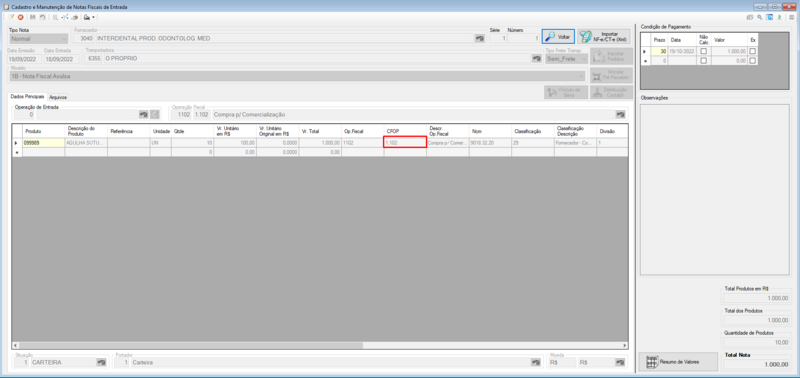The width and height of the screenshot is (800, 378).
Task: Click the Operação Fiscal lookup pointer icon
Action: tap(620, 115)
